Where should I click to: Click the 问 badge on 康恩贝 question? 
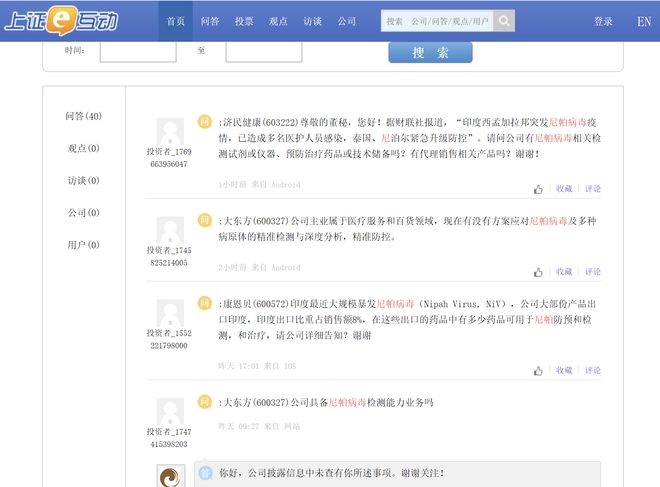(x=205, y=303)
